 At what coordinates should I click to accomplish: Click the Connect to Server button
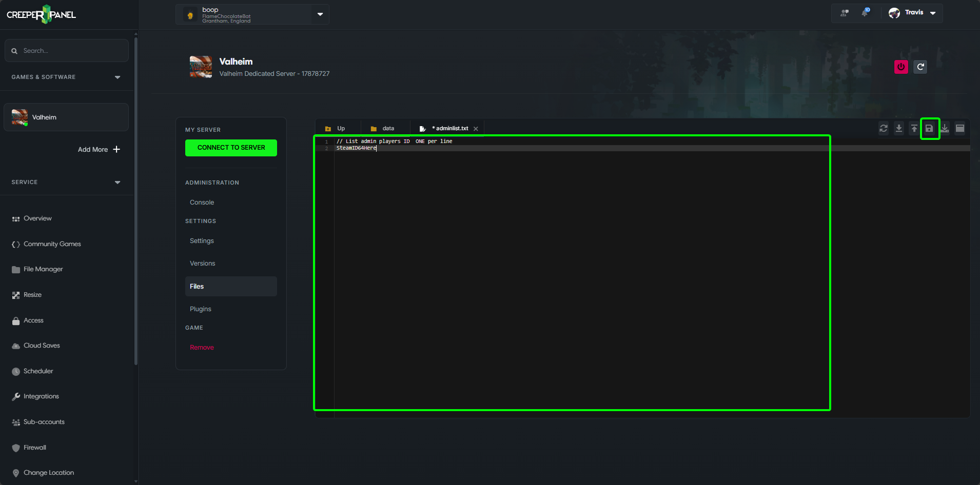231,148
